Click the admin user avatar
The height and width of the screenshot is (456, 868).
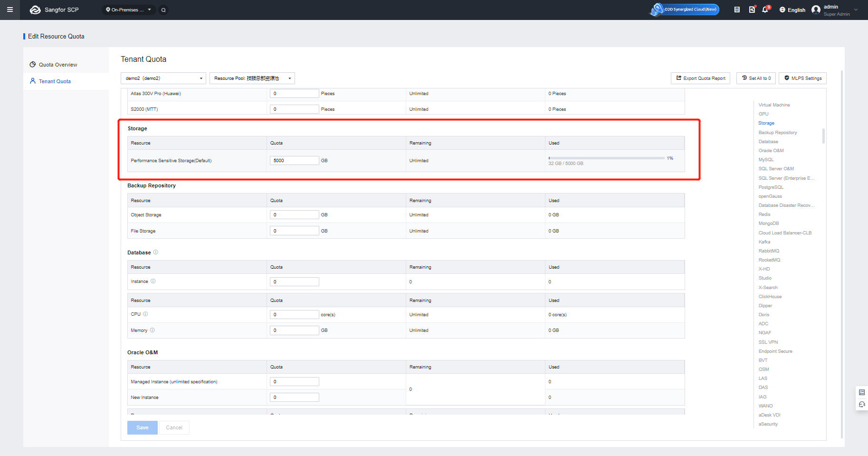coord(816,10)
